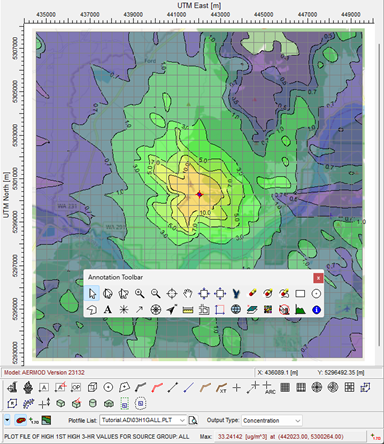This screenshot has width=384, height=444.
Task: Select the globe map tool icon
Action: [236, 310]
